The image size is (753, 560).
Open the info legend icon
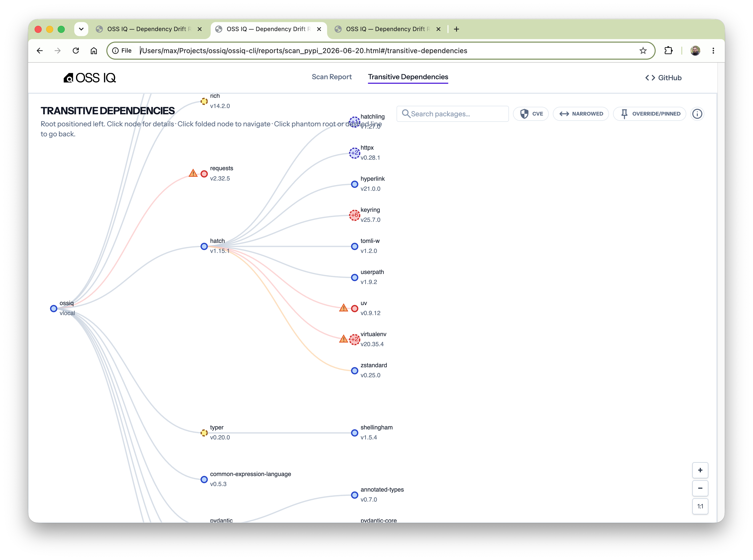pos(697,114)
